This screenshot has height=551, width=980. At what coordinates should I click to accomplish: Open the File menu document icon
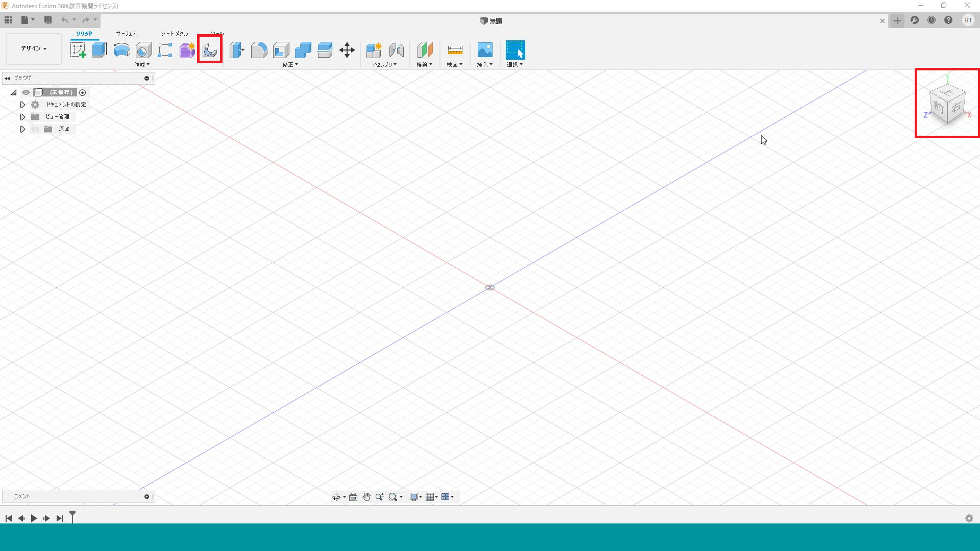(x=24, y=20)
